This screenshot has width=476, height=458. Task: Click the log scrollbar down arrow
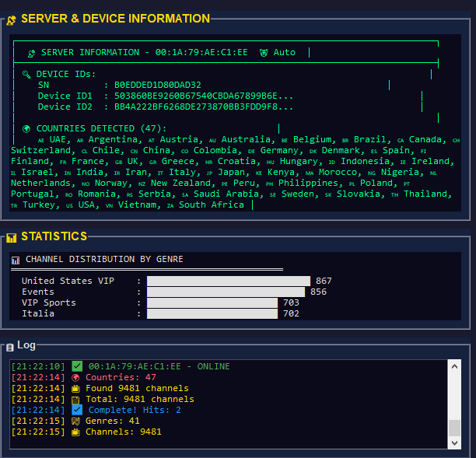click(x=454, y=442)
